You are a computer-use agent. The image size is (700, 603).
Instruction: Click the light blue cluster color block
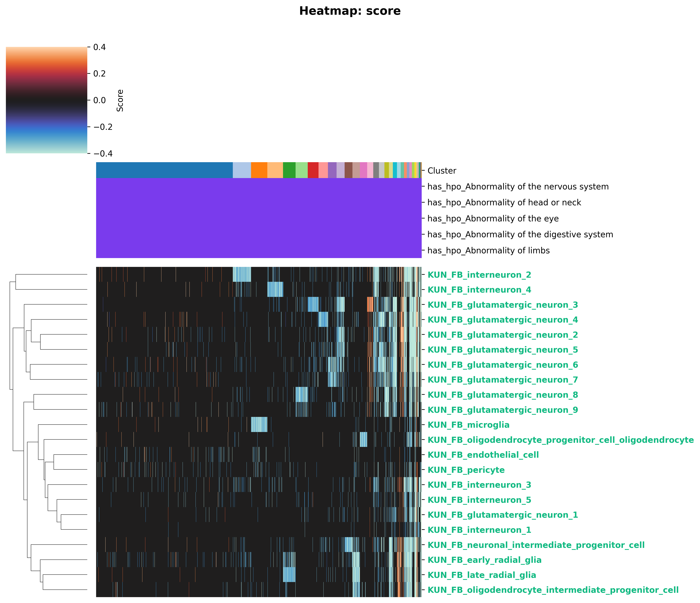click(242, 170)
